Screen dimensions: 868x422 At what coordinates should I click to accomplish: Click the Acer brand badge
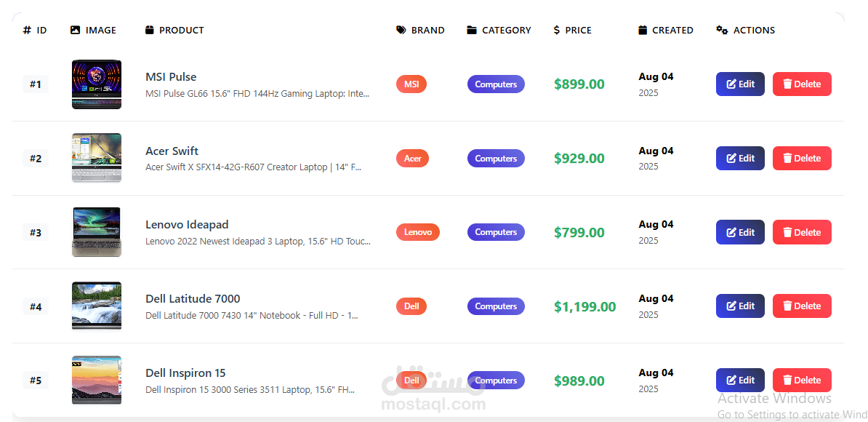click(412, 159)
